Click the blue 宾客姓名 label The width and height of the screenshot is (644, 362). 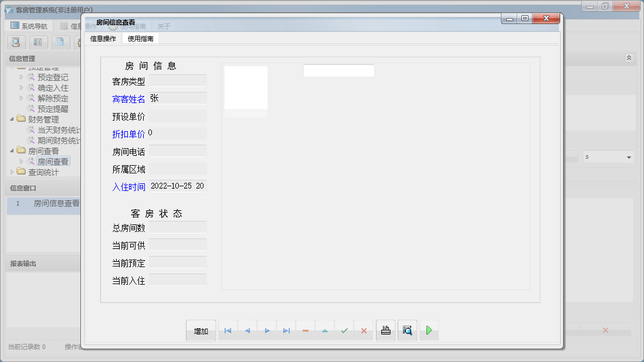[128, 99]
